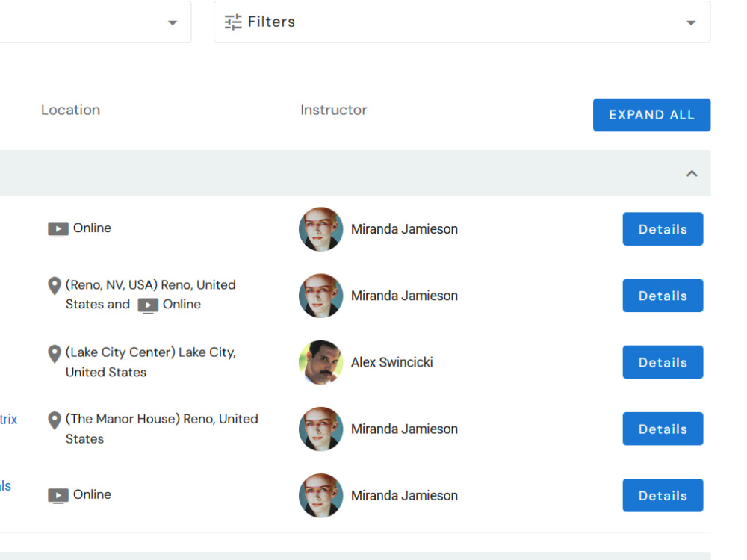Click Alex Swincicki's profile photo

(320, 362)
